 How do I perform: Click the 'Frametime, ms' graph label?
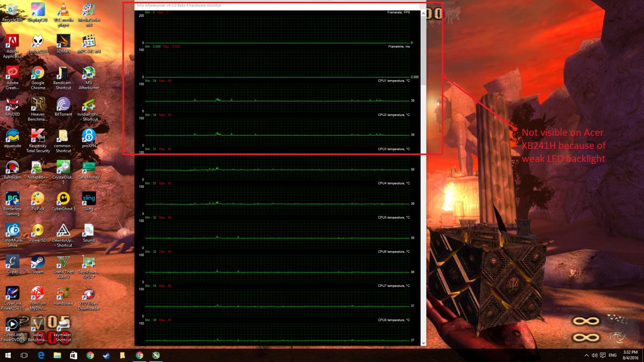point(399,47)
